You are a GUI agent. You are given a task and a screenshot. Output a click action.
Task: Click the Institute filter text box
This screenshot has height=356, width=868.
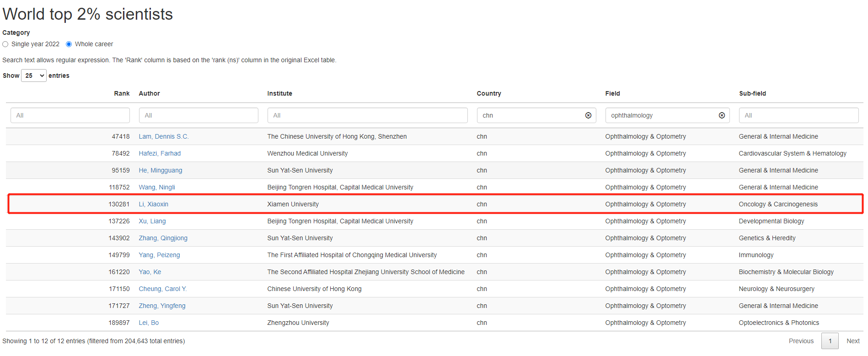click(367, 115)
